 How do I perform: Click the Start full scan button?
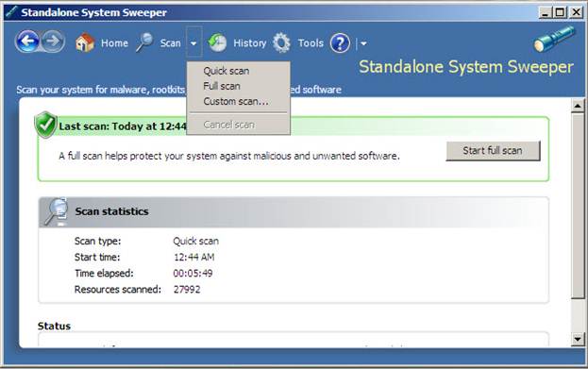click(x=493, y=151)
